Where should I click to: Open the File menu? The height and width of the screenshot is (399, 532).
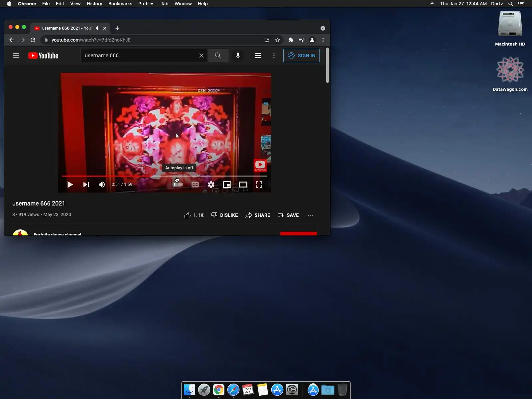click(46, 4)
